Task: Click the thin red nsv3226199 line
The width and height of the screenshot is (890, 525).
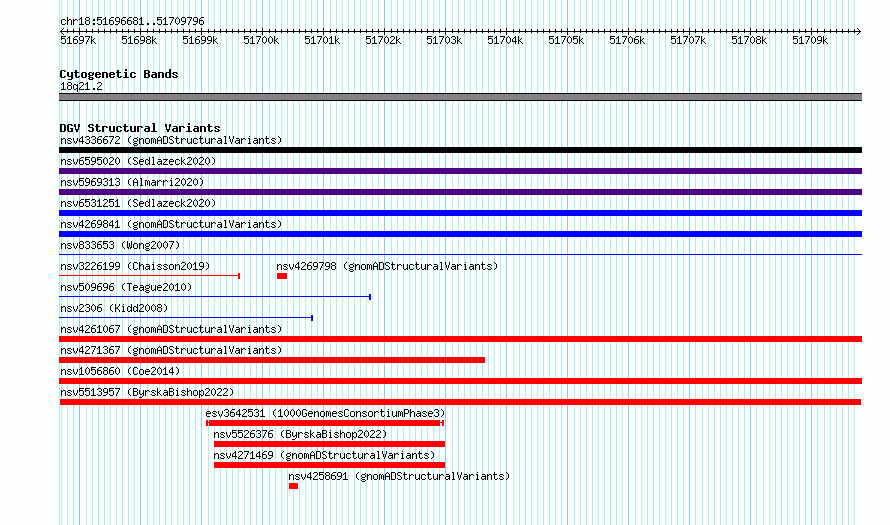Action: coord(149,276)
